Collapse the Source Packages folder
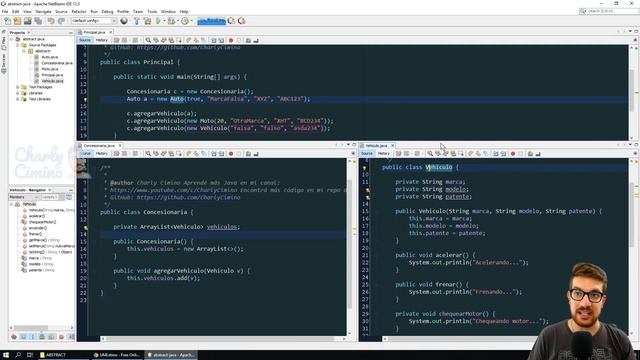Screen dimensions: 640x360 tap(18, 45)
